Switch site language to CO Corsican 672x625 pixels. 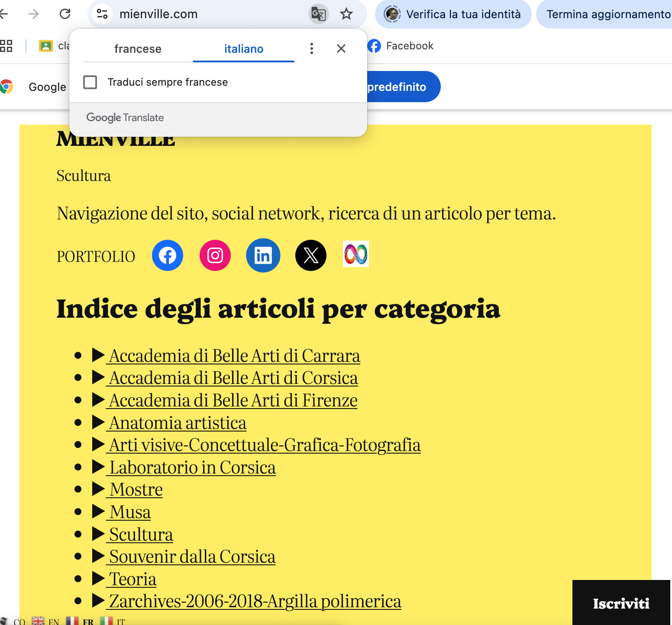click(x=13, y=621)
